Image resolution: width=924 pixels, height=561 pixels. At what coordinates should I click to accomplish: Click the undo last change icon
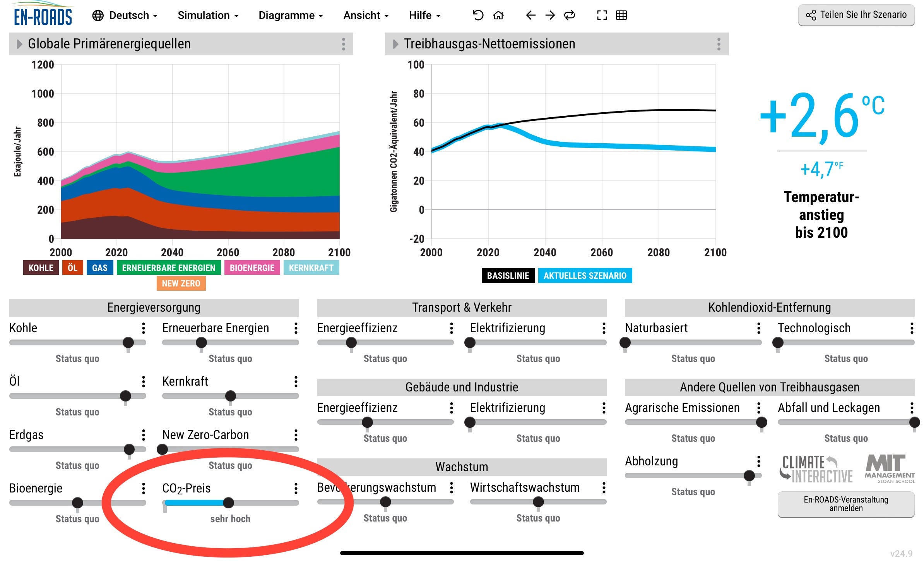point(478,15)
